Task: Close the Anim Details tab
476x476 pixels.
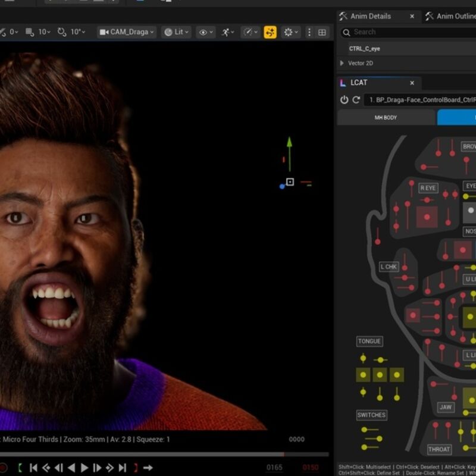Action: click(412, 17)
